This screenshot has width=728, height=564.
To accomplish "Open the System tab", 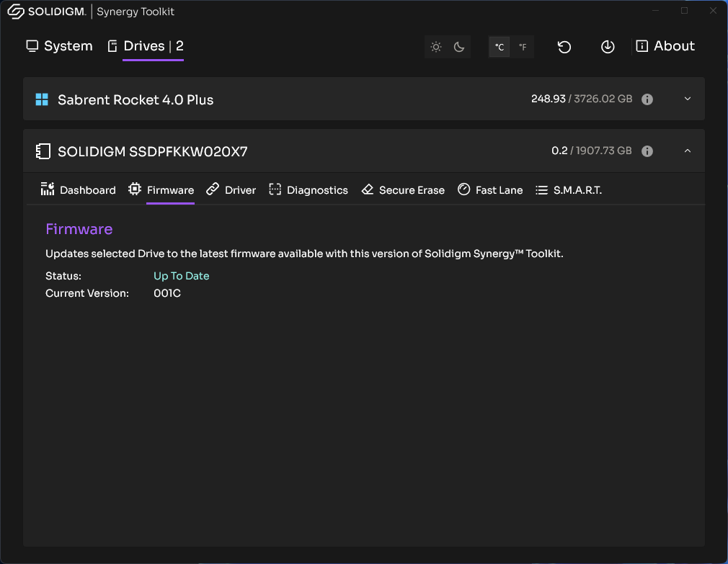I will (x=60, y=46).
